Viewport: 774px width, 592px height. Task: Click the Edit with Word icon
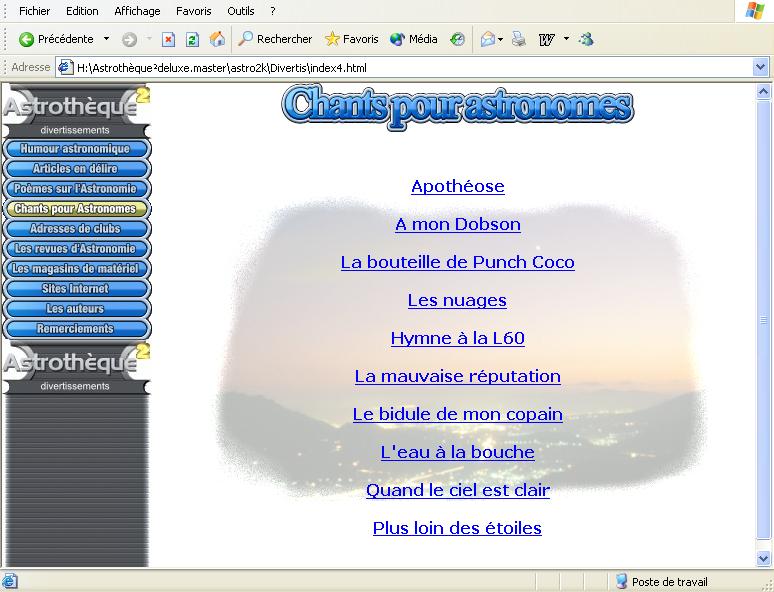pyautogui.click(x=546, y=39)
